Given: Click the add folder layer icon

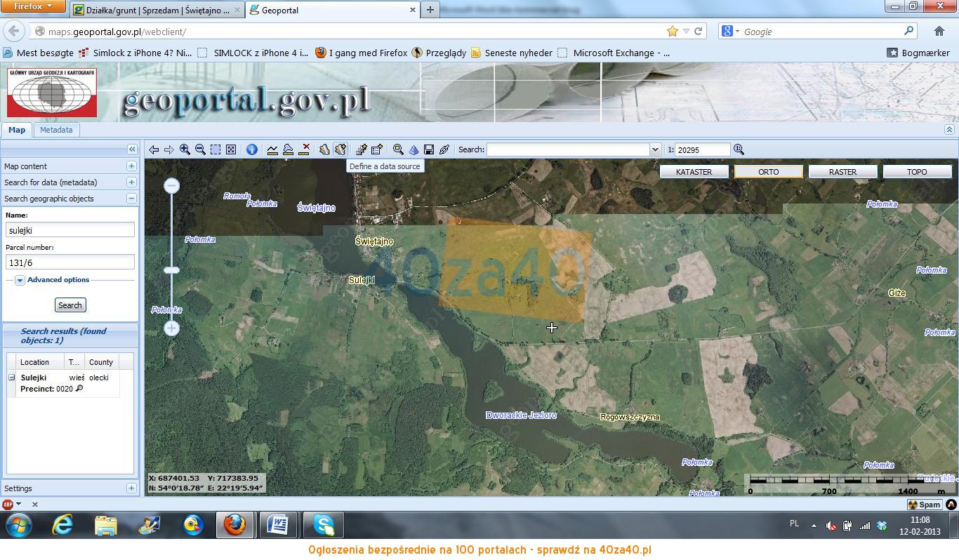Looking at the screenshot, I should [x=377, y=149].
